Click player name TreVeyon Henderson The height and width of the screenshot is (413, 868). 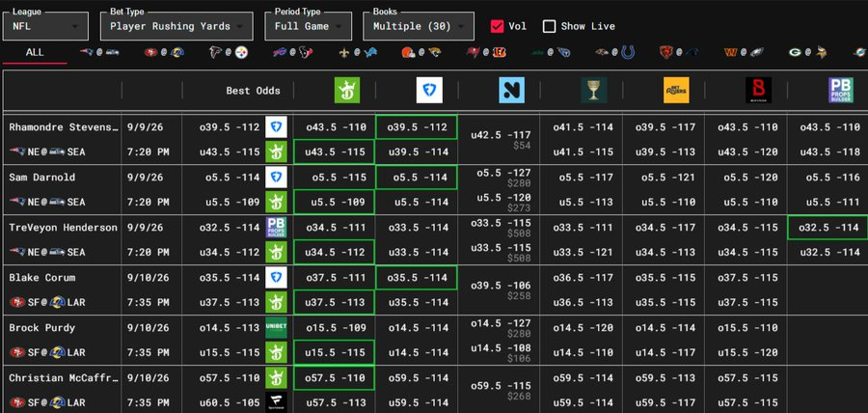[63, 227]
